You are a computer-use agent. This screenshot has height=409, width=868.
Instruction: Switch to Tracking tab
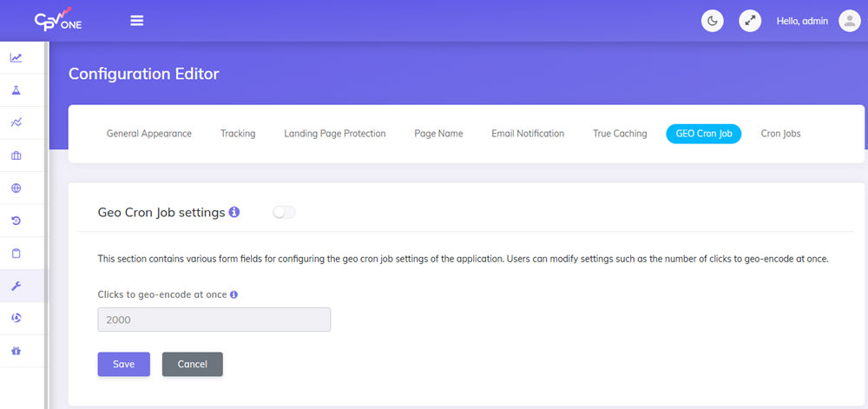point(238,134)
